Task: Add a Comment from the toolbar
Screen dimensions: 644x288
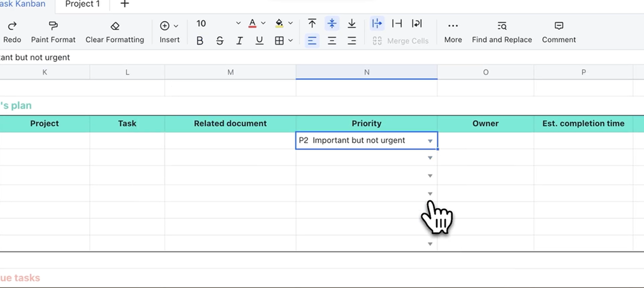Action: click(x=559, y=26)
